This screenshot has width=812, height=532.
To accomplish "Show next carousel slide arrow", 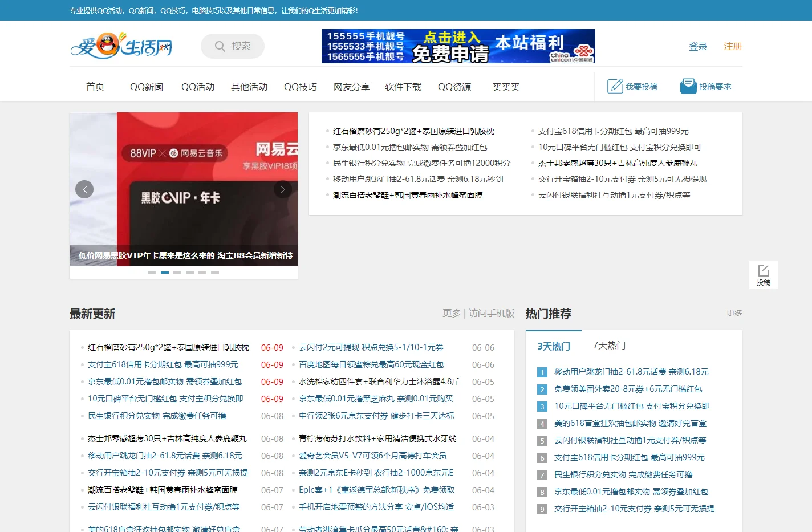I will [x=283, y=189].
